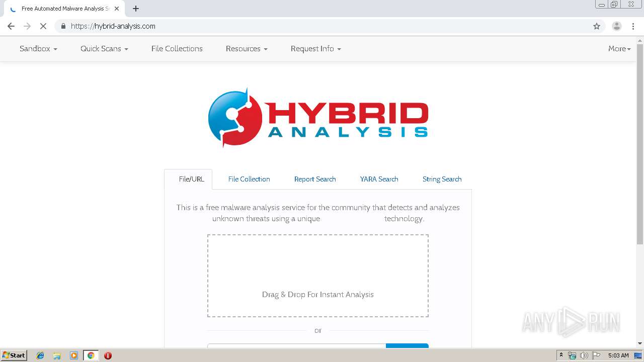View site security lock info
This screenshot has width=644, height=362.
[x=63, y=26]
